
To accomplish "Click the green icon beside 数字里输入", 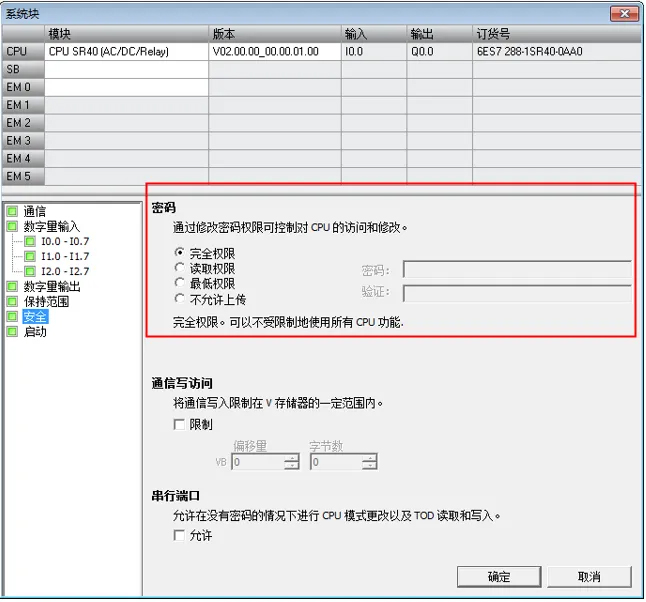I will point(12,226).
